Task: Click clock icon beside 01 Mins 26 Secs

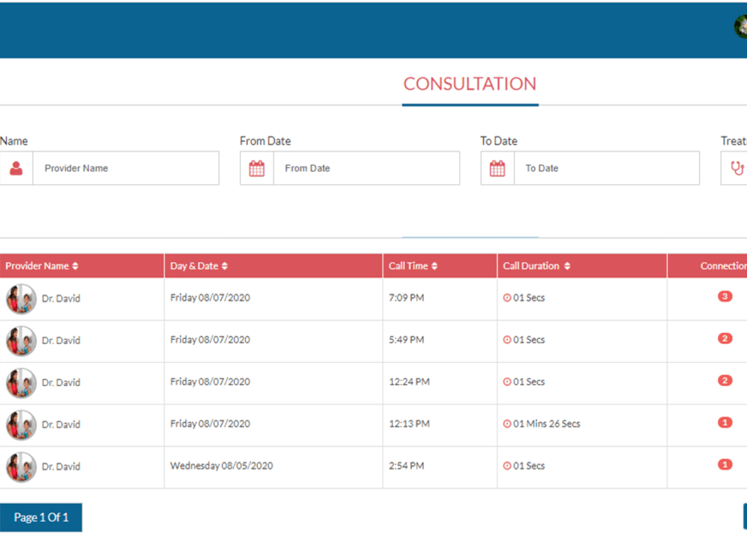Action: (507, 424)
